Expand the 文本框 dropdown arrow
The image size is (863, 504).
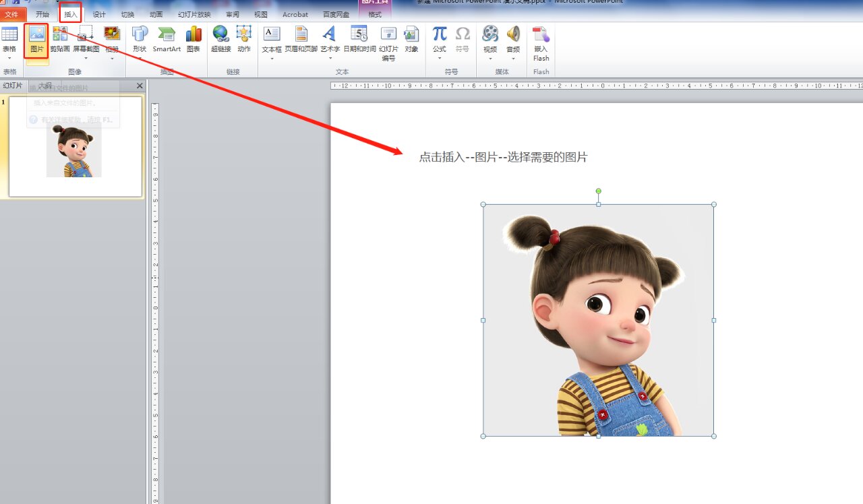272,59
